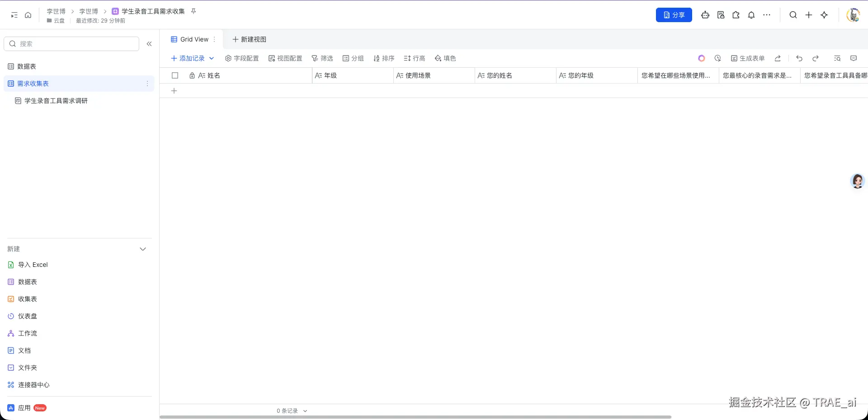Open the comments icon in toolbar
868x420 pixels.
click(x=854, y=58)
